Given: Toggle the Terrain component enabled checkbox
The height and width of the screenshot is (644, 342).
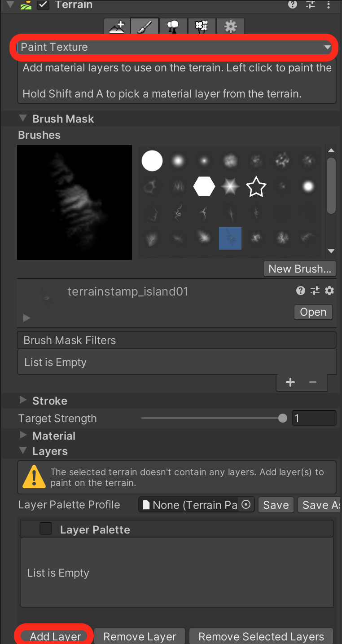Looking at the screenshot, I should coord(43,5).
